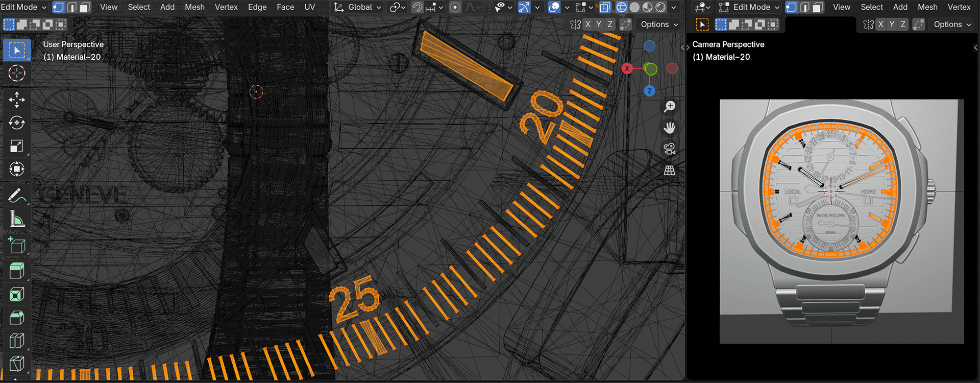Click the blue Z axis on navigation gizmo
The height and width of the screenshot is (383, 980).
pos(649,91)
